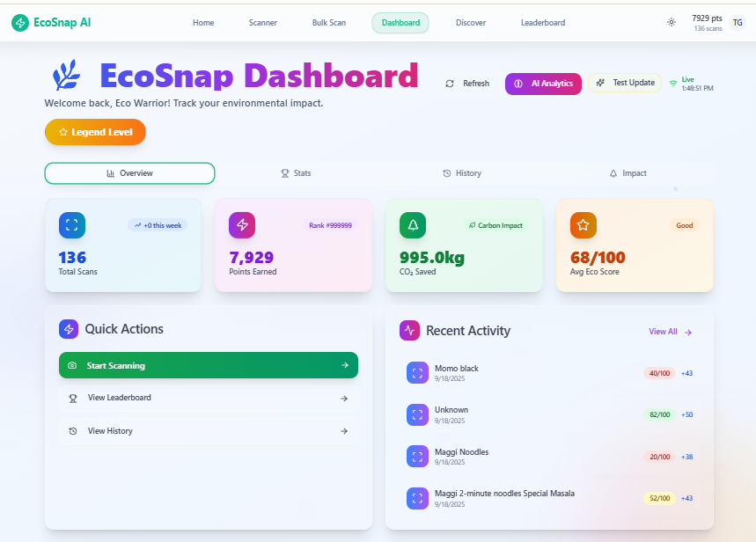Click the Legend Level badge
Viewport: 756px width, 542px height.
pyautogui.click(x=95, y=132)
